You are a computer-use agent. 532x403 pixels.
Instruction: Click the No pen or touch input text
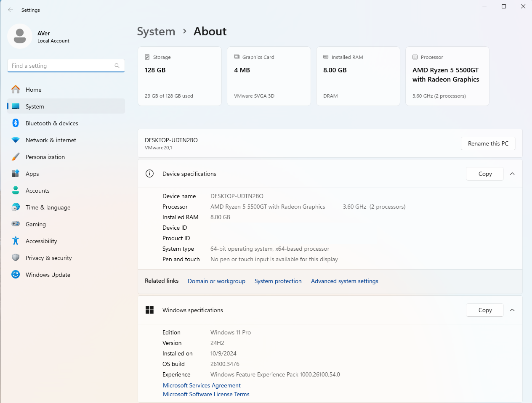[274, 259]
